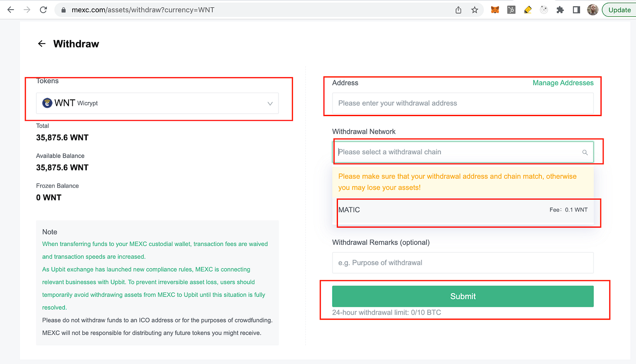Open the Manage Addresses link
Image resolution: width=636 pixels, height=364 pixels.
[563, 83]
